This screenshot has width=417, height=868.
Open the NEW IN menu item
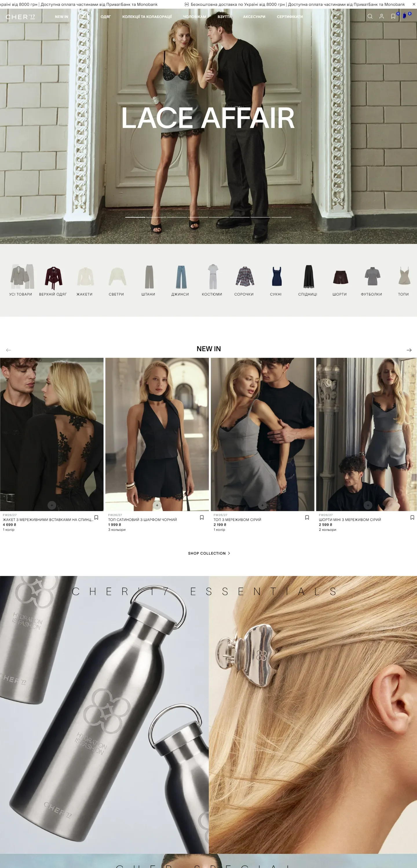(61, 17)
